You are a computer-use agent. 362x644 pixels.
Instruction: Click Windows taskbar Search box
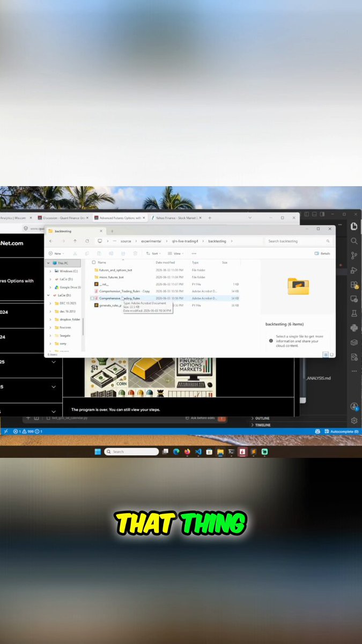click(x=131, y=452)
